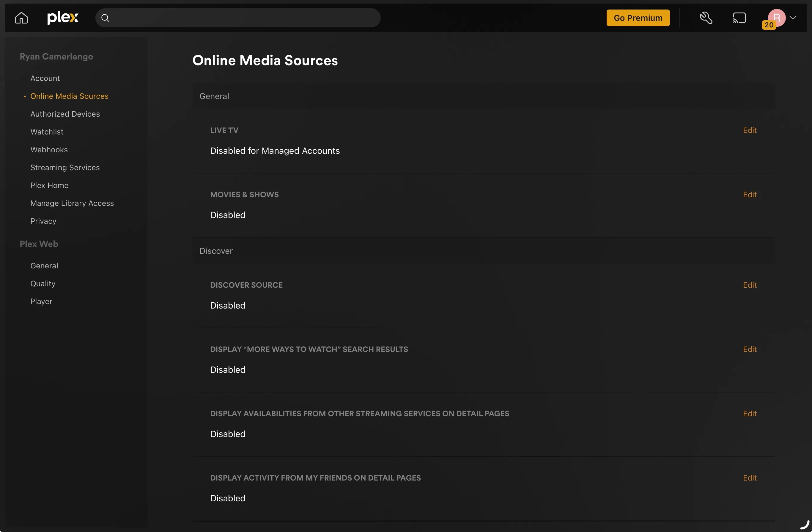The image size is (812, 532).
Task: Edit More Ways to Watch setting
Action: [x=750, y=349]
